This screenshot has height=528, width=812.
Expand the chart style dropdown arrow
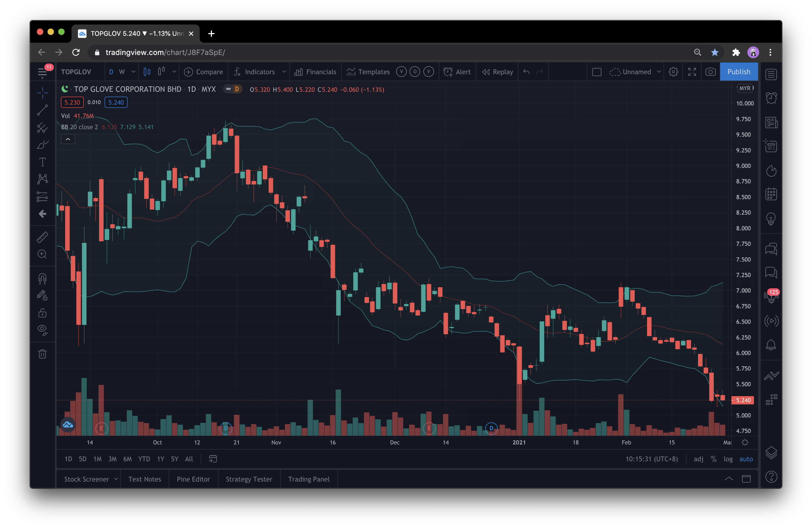tap(174, 72)
